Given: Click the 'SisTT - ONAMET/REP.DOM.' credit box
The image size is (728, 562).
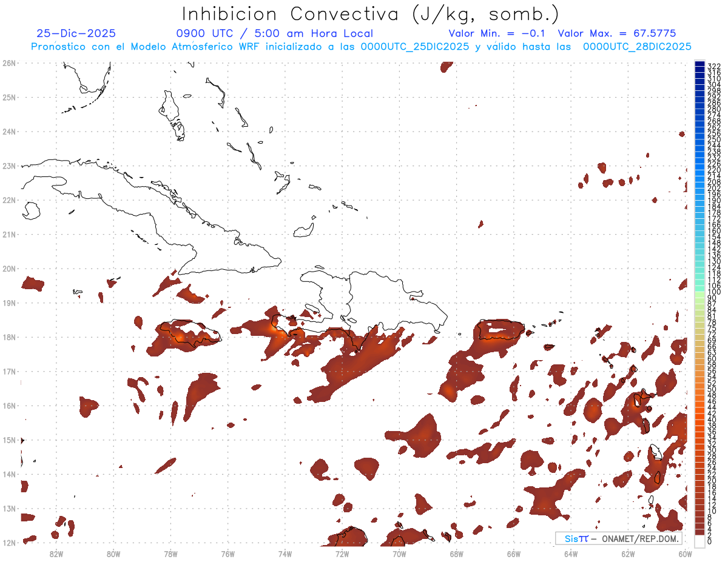Looking at the screenshot, I should [x=619, y=538].
